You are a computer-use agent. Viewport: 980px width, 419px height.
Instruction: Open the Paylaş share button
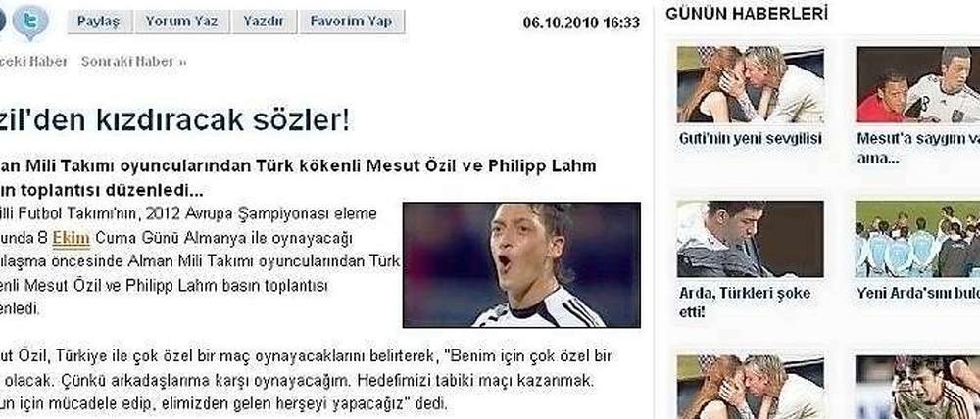click(99, 22)
